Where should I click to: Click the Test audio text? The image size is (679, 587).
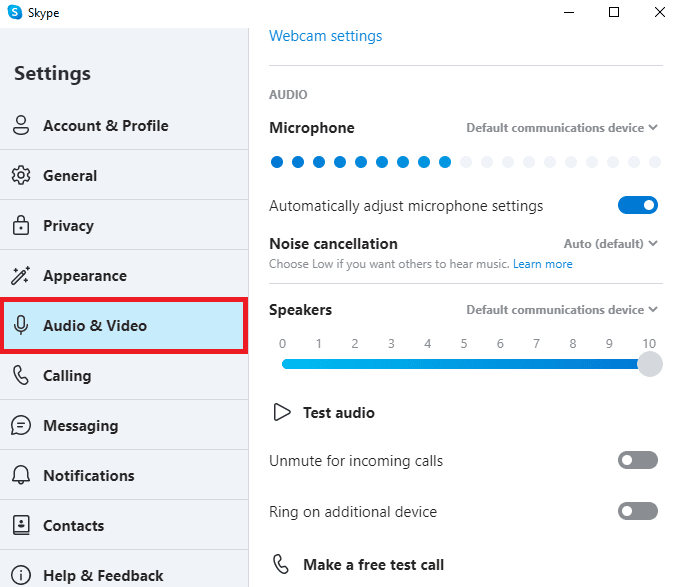tap(339, 413)
